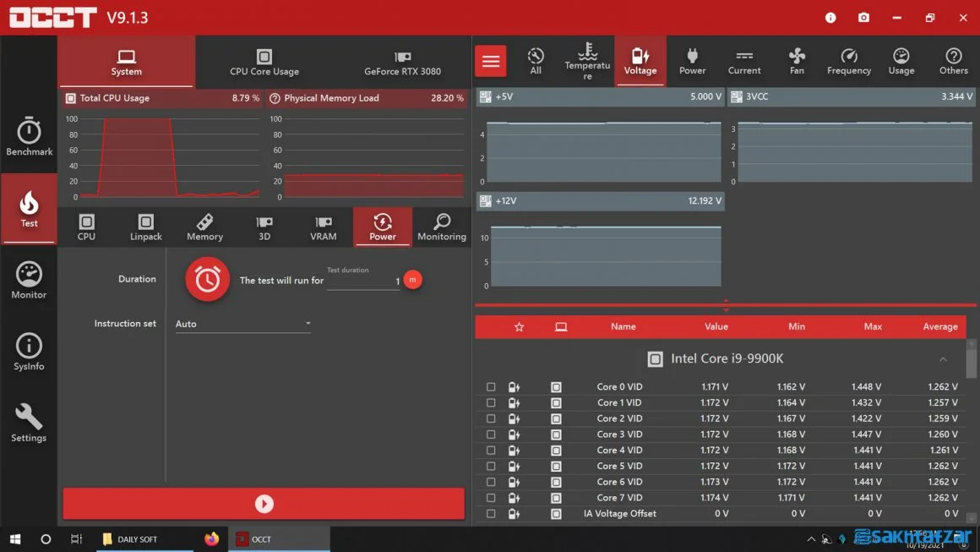This screenshot has height=552, width=980.
Task: Open Windows Task View
Action: 76,538
